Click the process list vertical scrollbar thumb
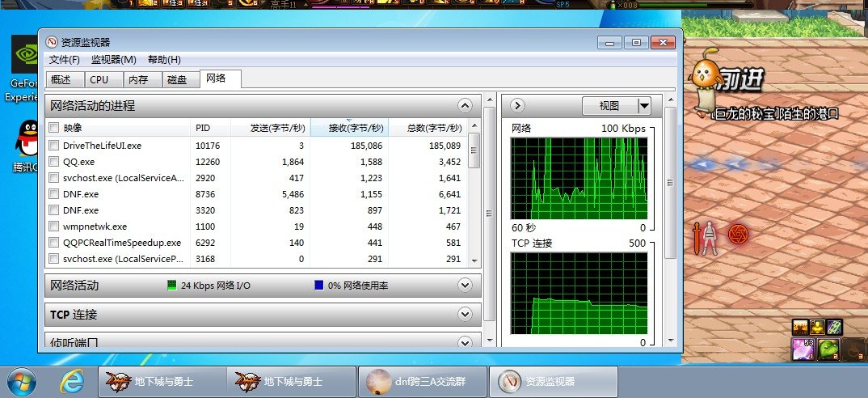The height and width of the screenshot is (398, 868). click(474, 150)
